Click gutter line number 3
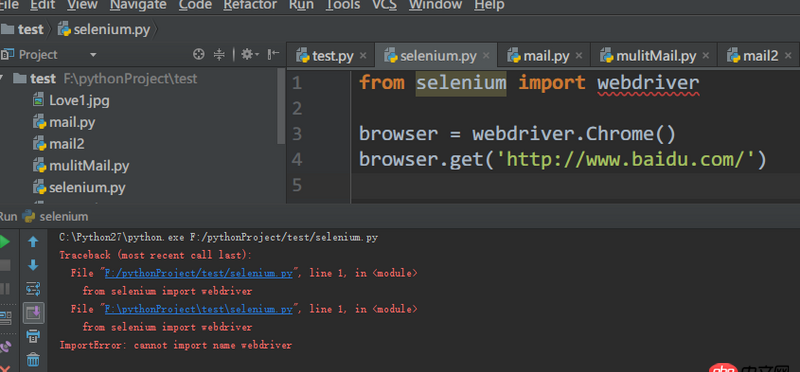 tap(297, 134)
